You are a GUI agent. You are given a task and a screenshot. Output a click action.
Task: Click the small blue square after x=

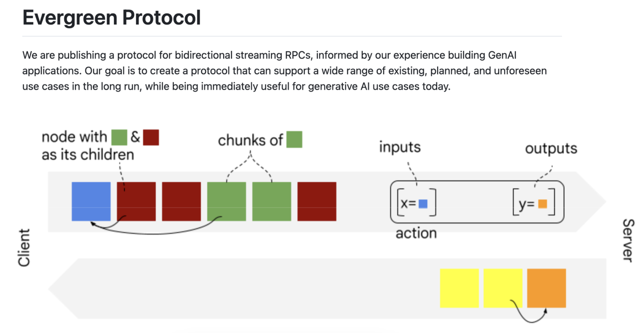[x=423, y=204]
